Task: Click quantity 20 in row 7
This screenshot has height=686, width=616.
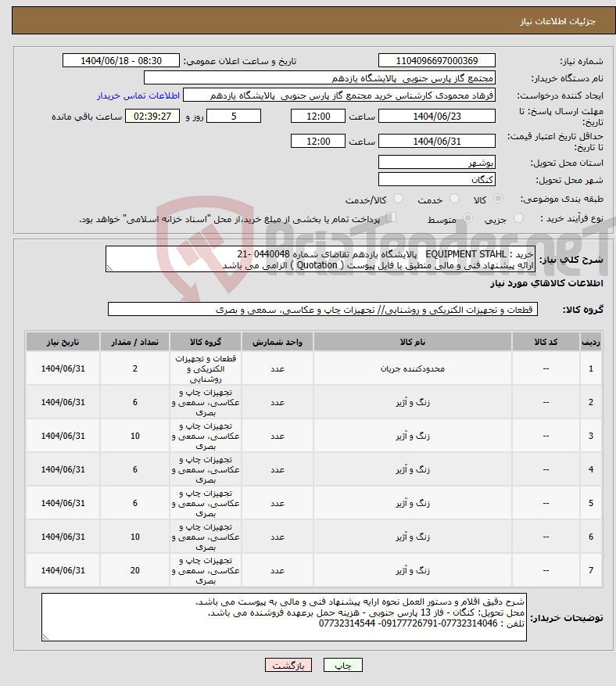Action: click(134, 570)
